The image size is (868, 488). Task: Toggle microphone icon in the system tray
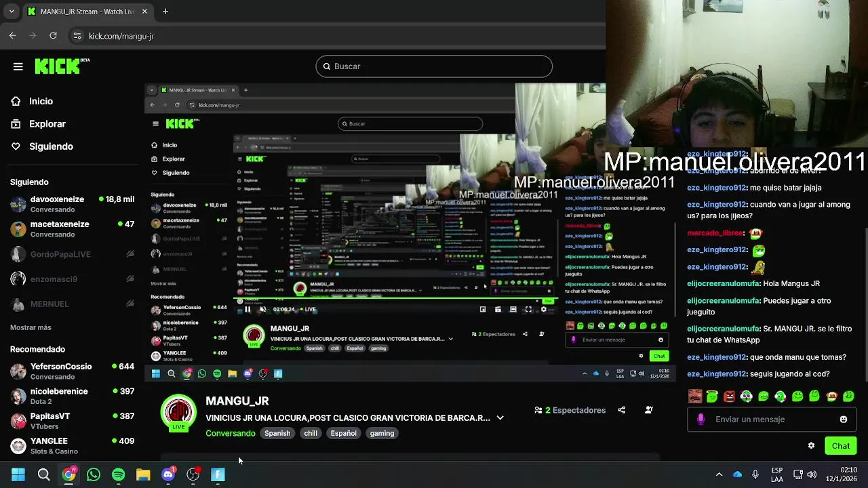755,474
